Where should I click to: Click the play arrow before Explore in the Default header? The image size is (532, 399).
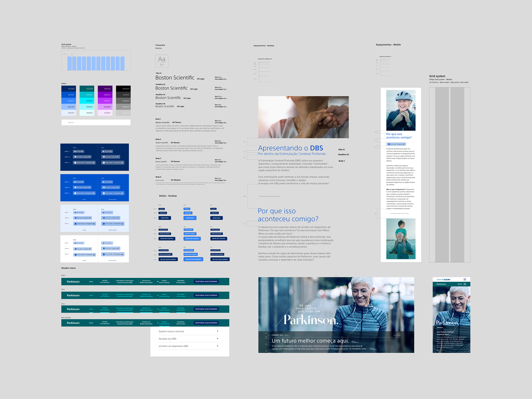click(158, 282)
